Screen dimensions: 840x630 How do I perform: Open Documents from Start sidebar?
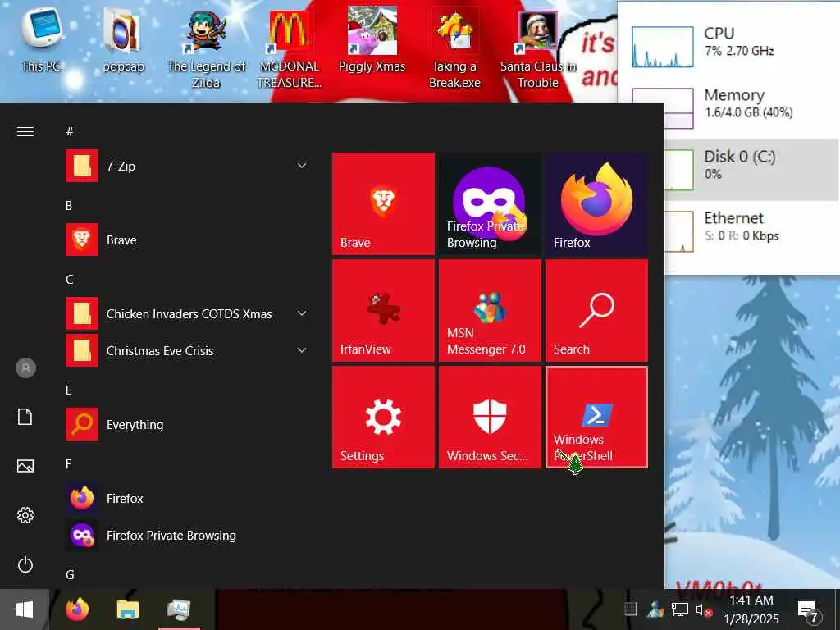point(25,417)
